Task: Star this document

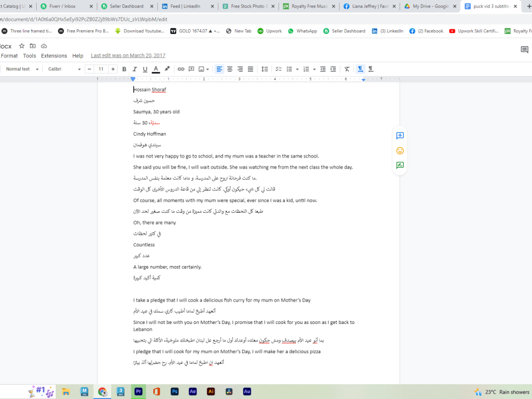Action: tap(22, 46)
